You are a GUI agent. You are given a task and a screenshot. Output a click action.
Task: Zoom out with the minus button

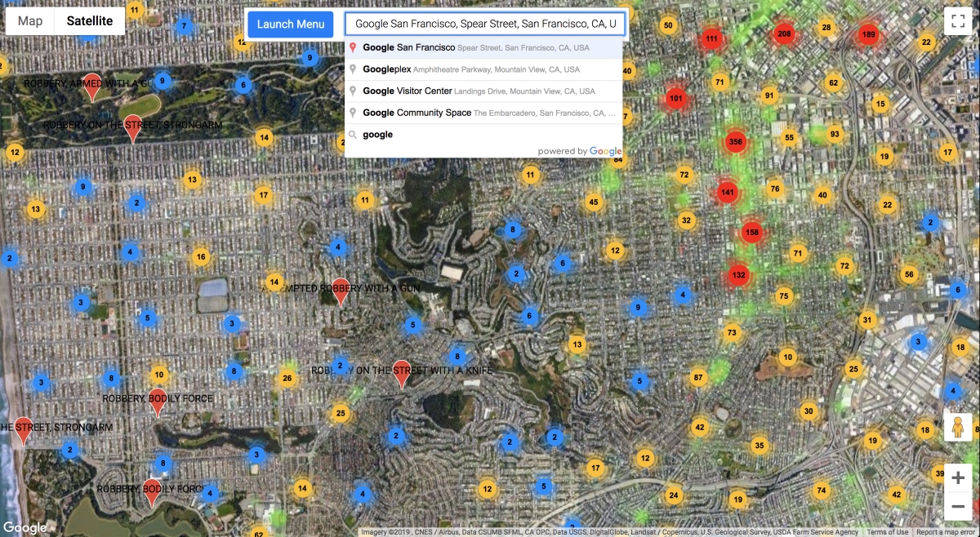pos(959,507)
